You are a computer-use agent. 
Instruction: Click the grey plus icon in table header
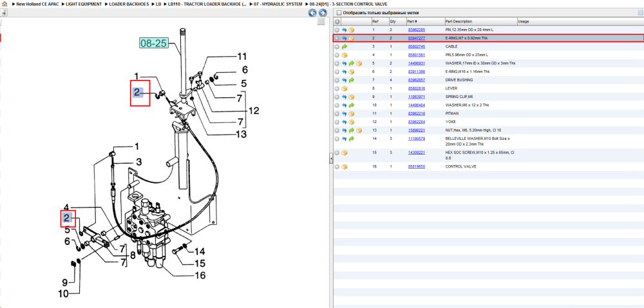(x=337, y=21)
